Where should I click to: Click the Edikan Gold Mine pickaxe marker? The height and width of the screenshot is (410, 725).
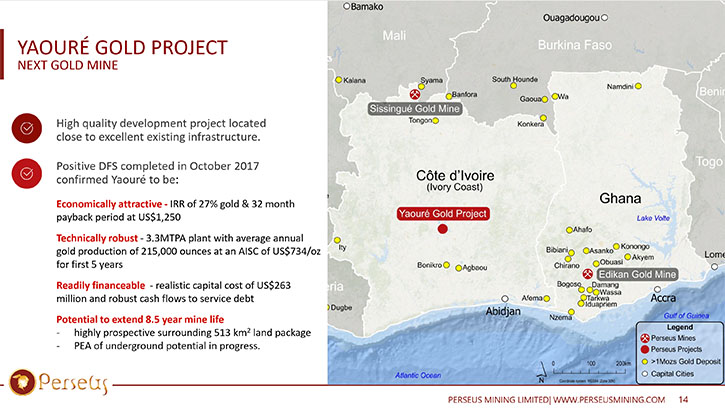pyautogui.click(x=587, y=274)
